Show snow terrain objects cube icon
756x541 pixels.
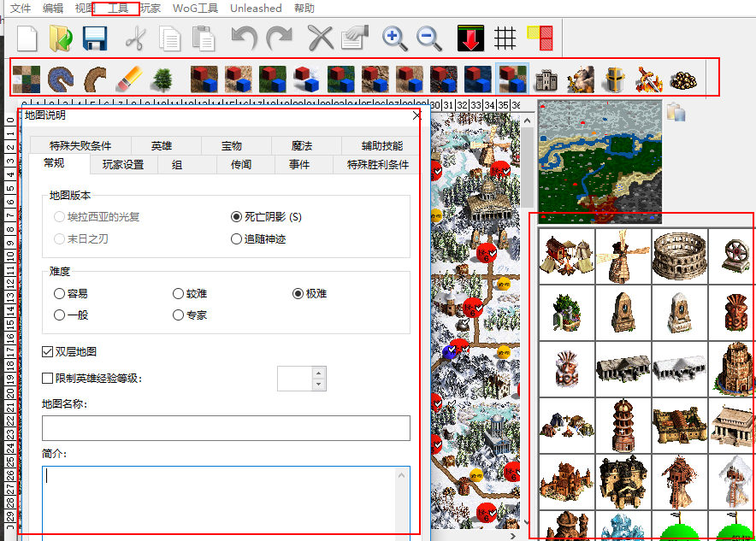point(307,79)
